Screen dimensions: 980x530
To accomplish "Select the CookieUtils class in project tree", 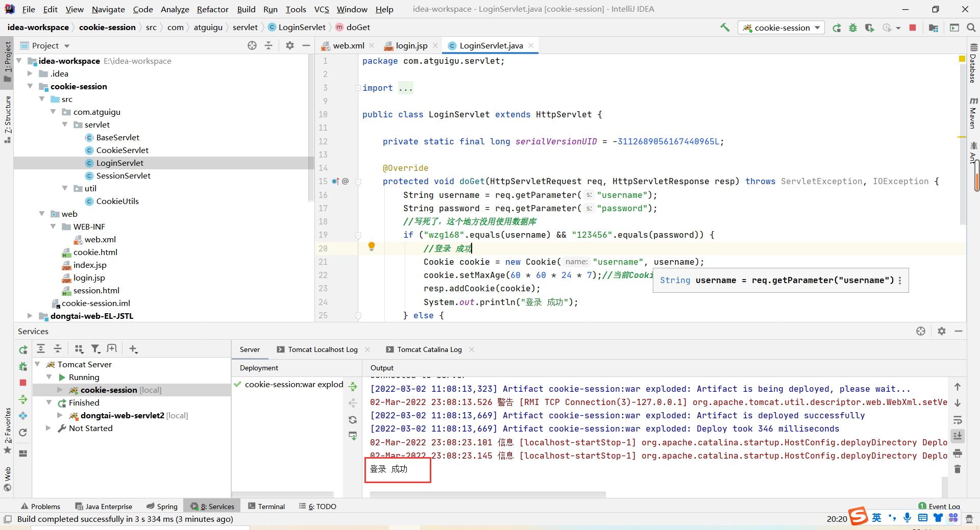I will (117, 201).
